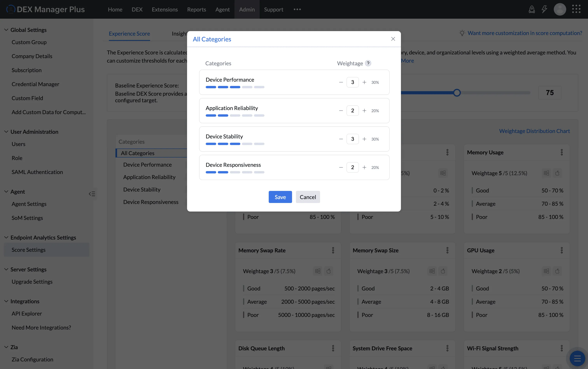Select Device Stability in category list

pyautogui.click(x=142, y=190)
